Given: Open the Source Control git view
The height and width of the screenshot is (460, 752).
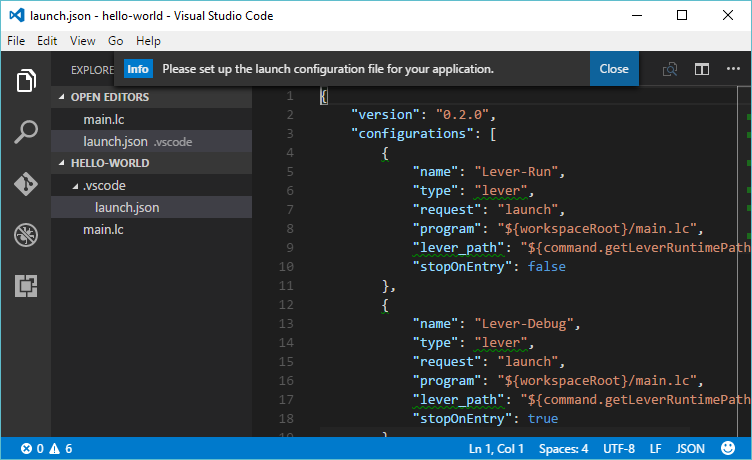Looking at the screenshot, I should pyautogui.click(x=26, y=184).
